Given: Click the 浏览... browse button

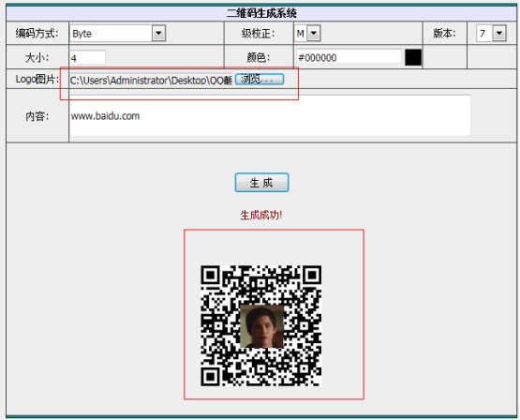Looking at the screenshot, I should 260,80.
